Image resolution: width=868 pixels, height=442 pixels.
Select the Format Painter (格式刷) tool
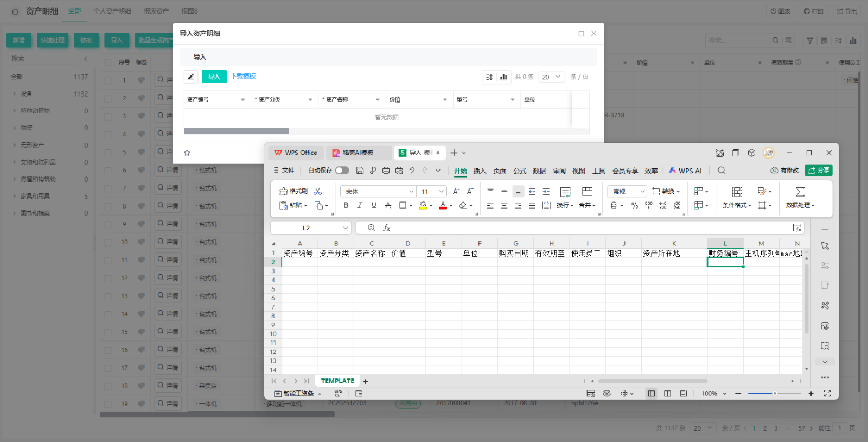[x=293, y=191]
